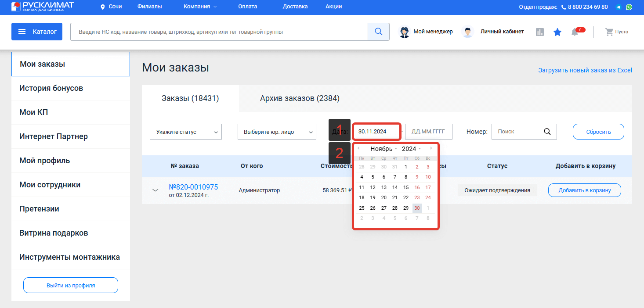This screenshot has height=308, width=644.
Task: Click Выйти из профиля button
Action: [x=71, y=285]
